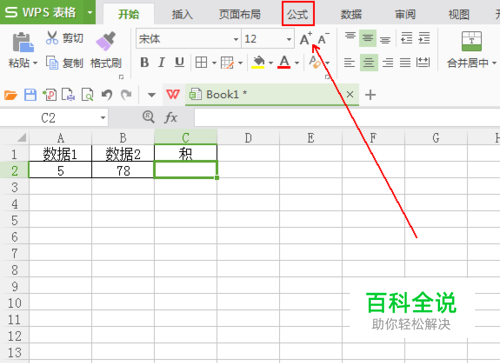Select the Book1 document tab

pos(272,95)
